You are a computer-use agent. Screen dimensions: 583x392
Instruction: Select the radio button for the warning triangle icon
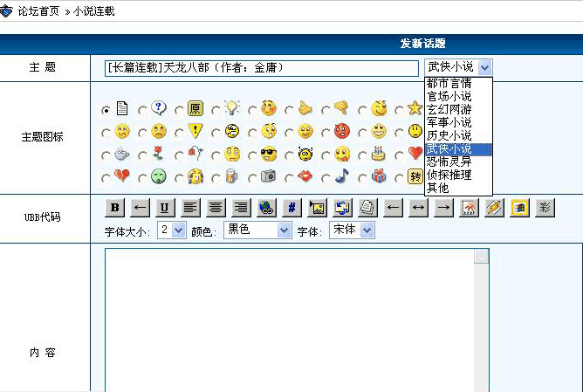[179, 133]
